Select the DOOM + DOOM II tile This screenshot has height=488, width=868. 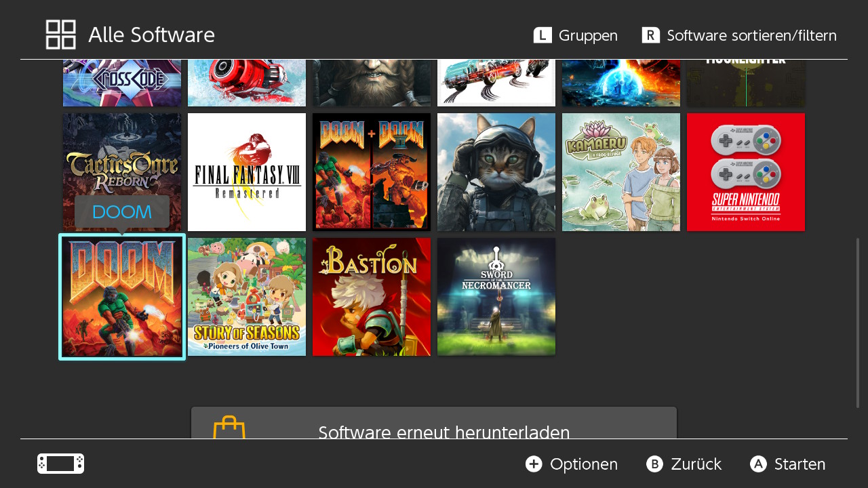372,172
